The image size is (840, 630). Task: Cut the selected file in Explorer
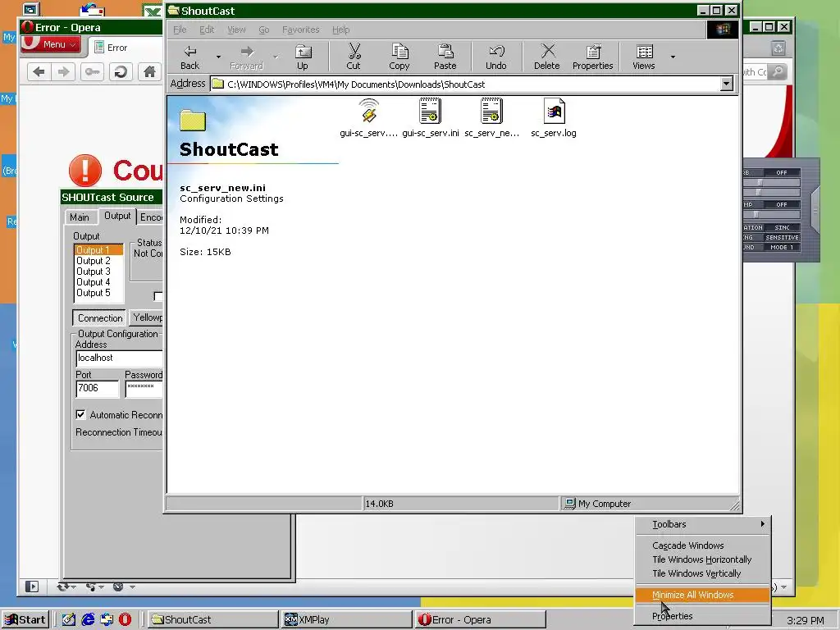[x=353, y=57]
